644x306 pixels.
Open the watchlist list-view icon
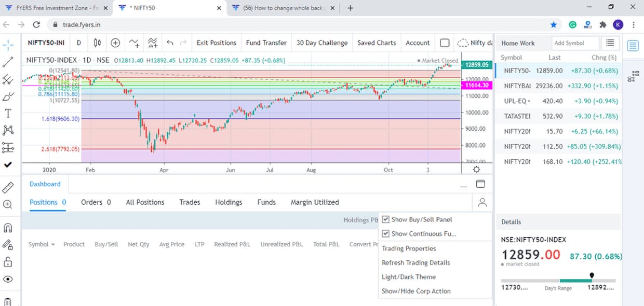click(x=610, y=43)
